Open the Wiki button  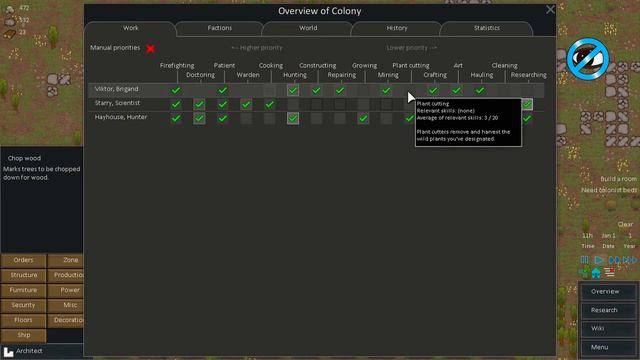(x=609, y=329)
